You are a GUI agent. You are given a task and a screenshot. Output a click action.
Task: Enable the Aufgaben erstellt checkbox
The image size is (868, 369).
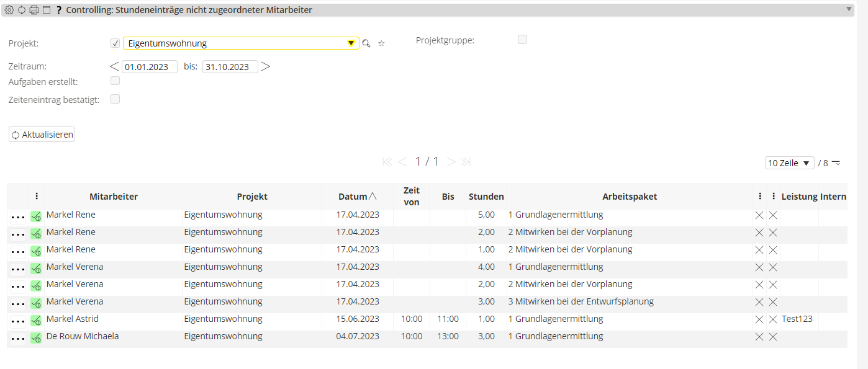(115, 81)
